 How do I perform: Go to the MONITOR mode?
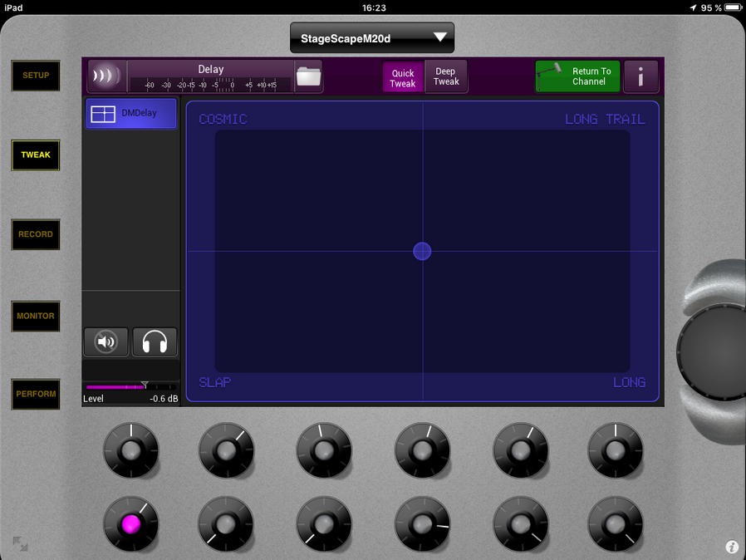click(x=36, y=316)
